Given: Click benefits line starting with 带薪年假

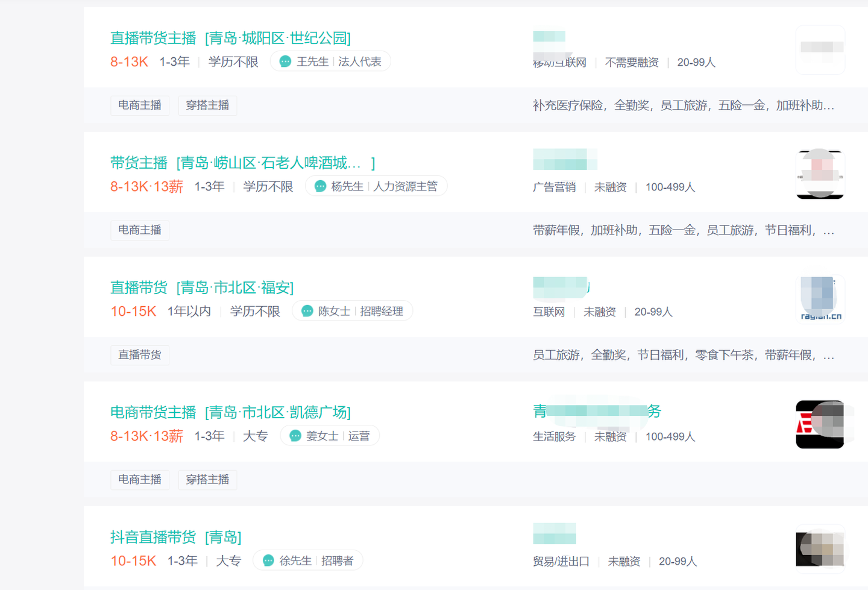Looking at the screenshot, I should tap(683, 230).
